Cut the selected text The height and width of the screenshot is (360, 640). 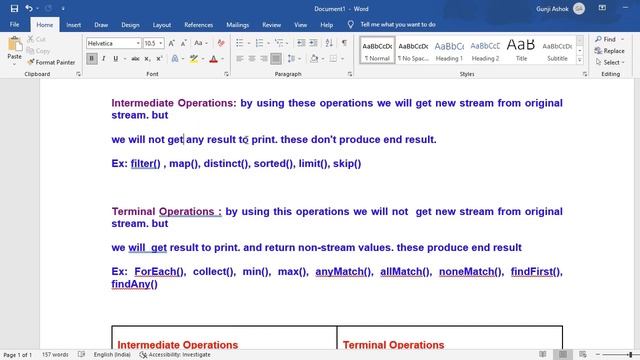point(37,39)
